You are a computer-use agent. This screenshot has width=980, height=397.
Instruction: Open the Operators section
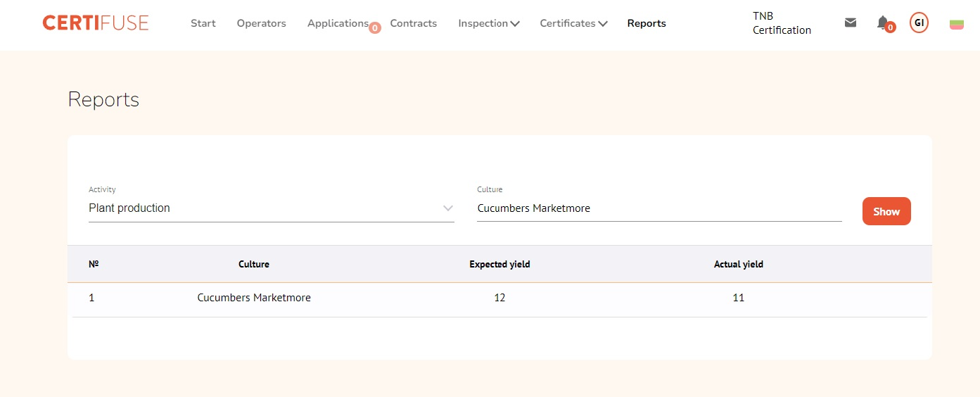(x=261, y=23)
